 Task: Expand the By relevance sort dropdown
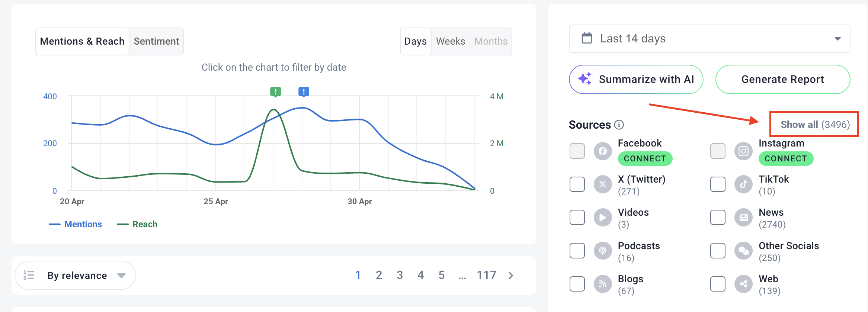click(75, 275)
